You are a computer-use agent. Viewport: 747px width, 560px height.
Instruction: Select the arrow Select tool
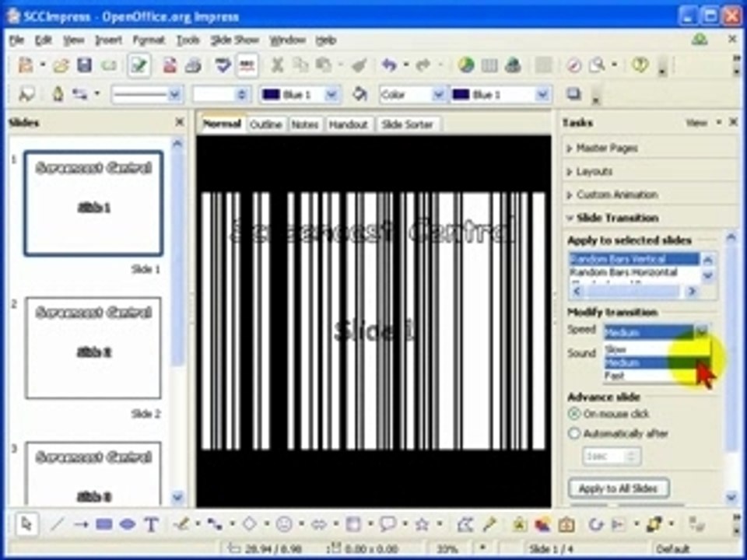click(x=26, y=524)
